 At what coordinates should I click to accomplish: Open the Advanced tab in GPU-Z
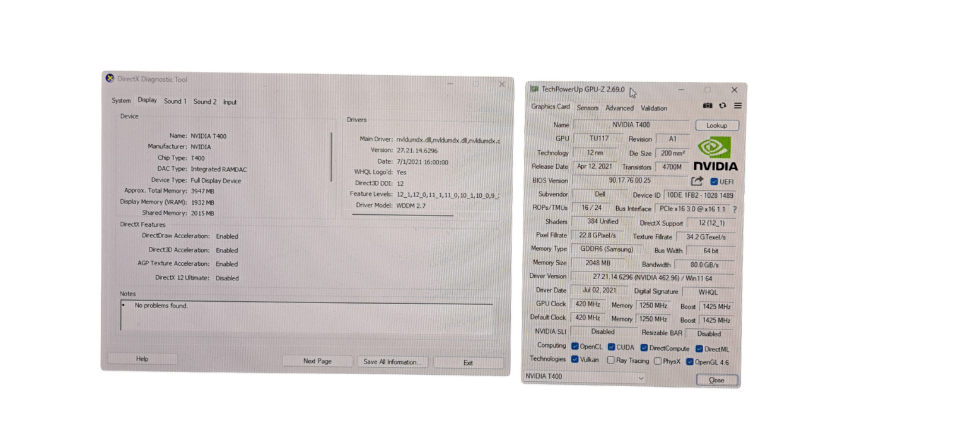click(619, 108)
